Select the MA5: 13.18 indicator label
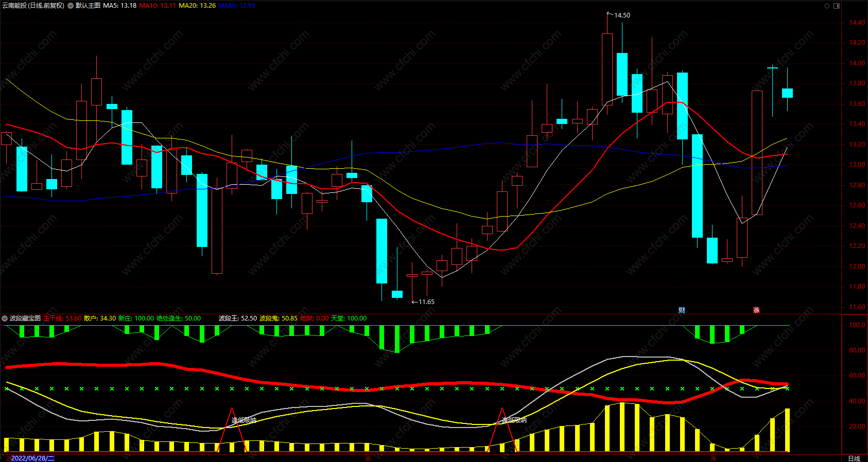 click(120, 6)
